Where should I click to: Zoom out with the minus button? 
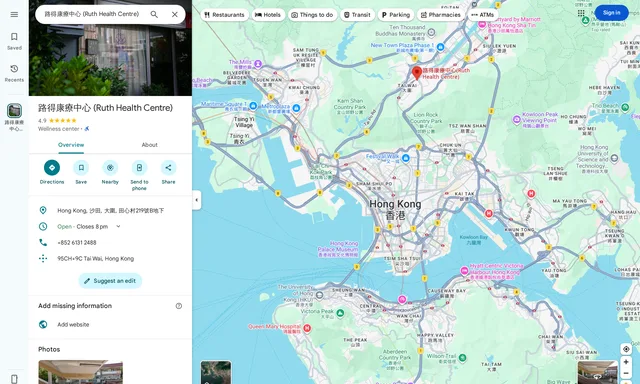coord(626,373)
